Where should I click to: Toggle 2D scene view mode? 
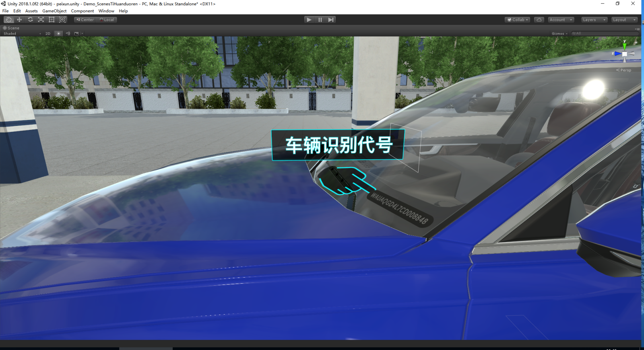click(48, 34)
